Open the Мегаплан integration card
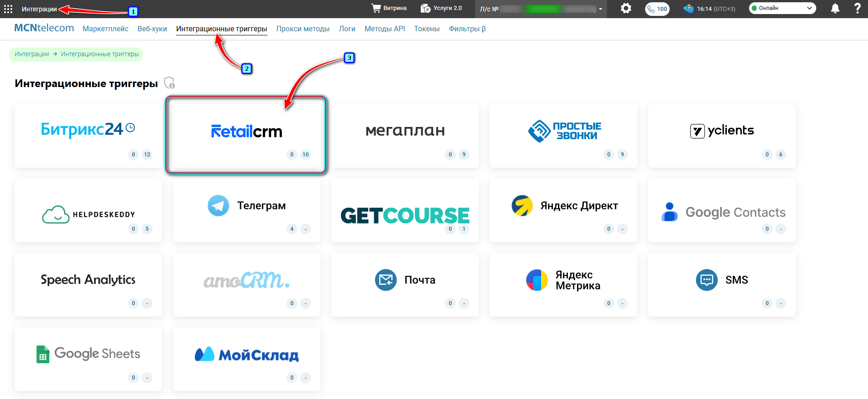This screenshot has width=868, height=399. coord(405,136)
